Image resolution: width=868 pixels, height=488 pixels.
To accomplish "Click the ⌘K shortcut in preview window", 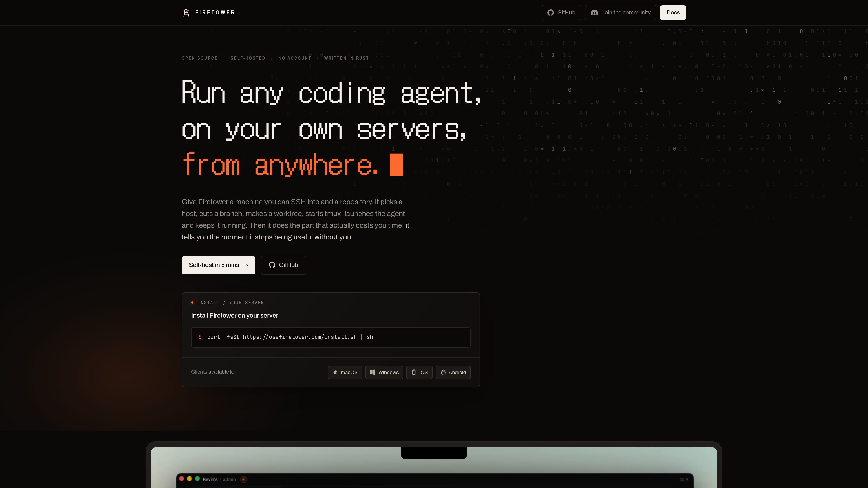I will (x=684, y=480).
